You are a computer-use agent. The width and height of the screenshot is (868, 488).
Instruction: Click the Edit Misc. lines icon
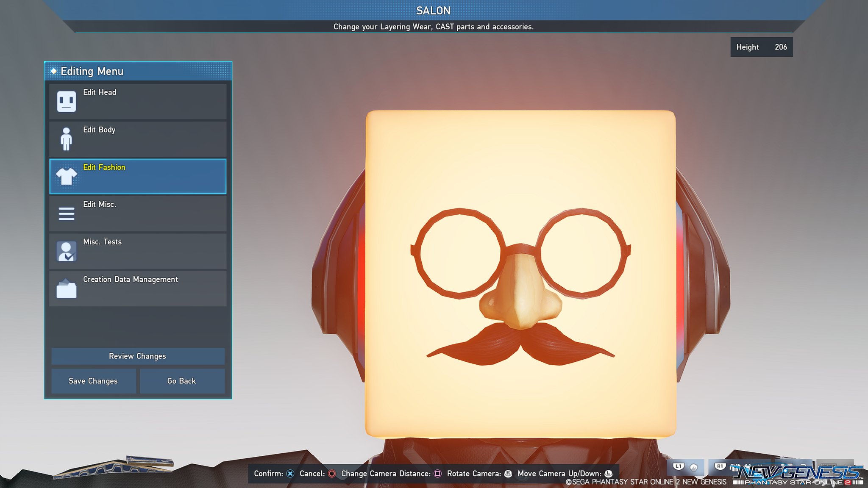67,213
